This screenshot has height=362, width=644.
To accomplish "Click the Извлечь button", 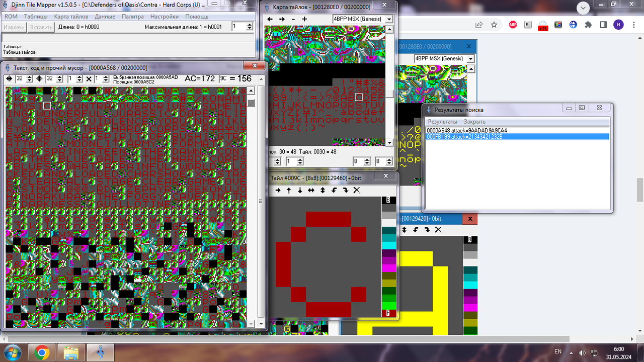I will (x=14, y=27).
